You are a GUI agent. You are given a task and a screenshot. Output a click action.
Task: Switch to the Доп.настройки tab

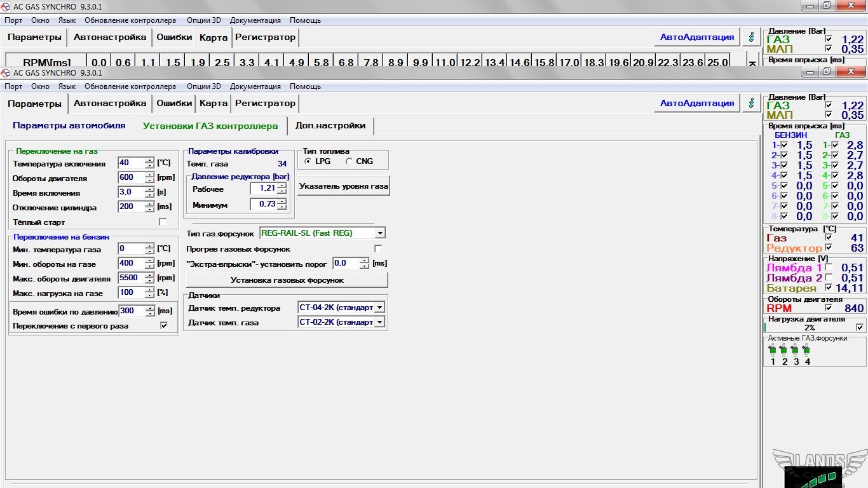[330, 126]
